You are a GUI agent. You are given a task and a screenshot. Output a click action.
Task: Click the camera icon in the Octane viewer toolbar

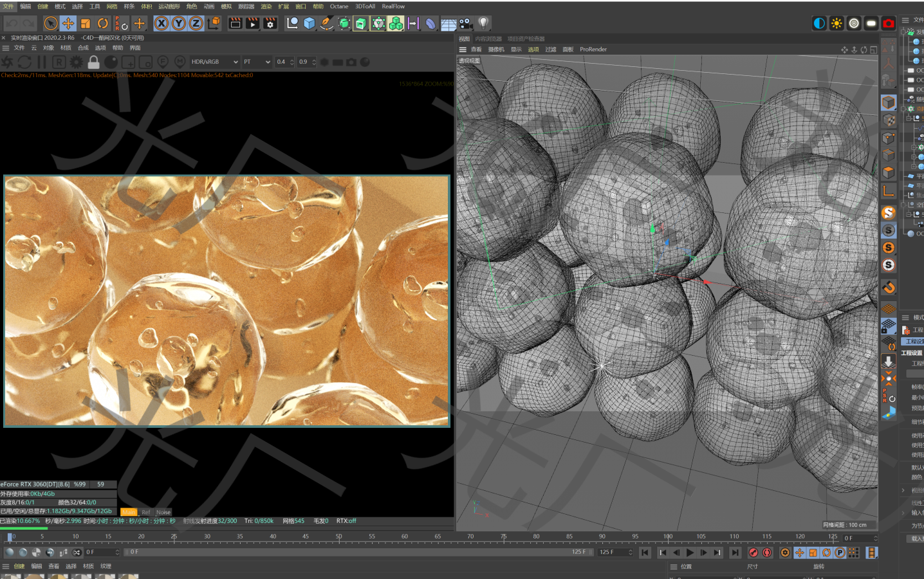[x=351, y=62]
